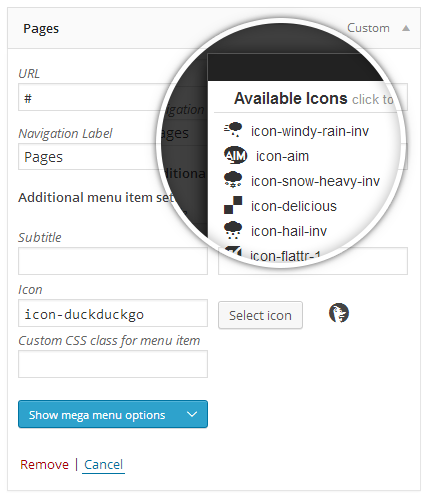Expand Show mega menu options chevron
The image size is (427, 496).
click(192, 414)
